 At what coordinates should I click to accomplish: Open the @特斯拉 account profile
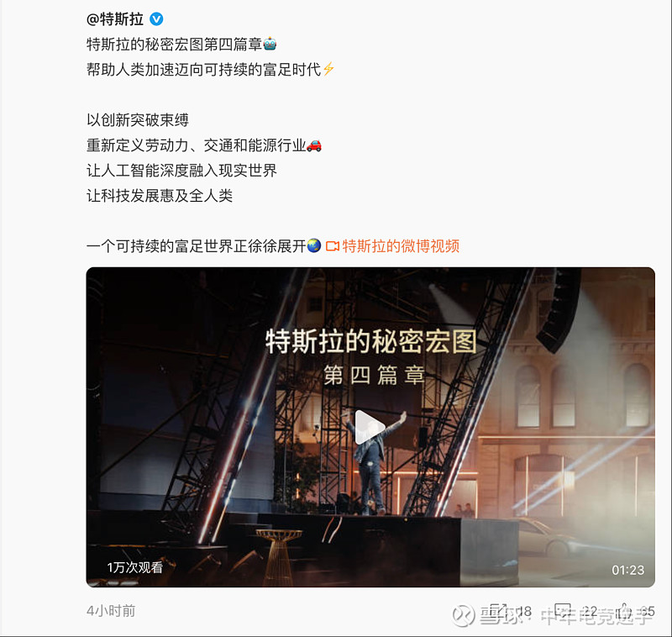pyautogui.click(x=115, y=18)
